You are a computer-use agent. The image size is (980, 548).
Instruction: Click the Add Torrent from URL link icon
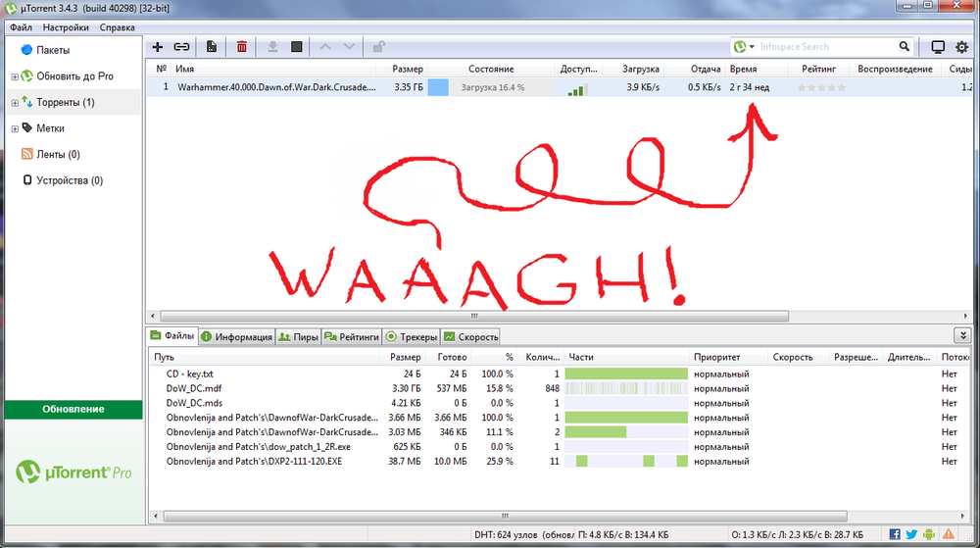(x=181, y=46)
